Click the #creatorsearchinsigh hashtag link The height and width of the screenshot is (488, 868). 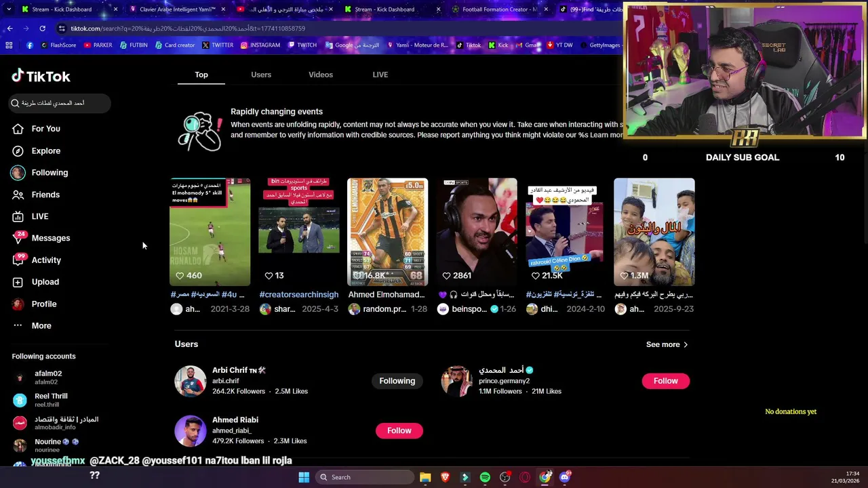(299, 295)
